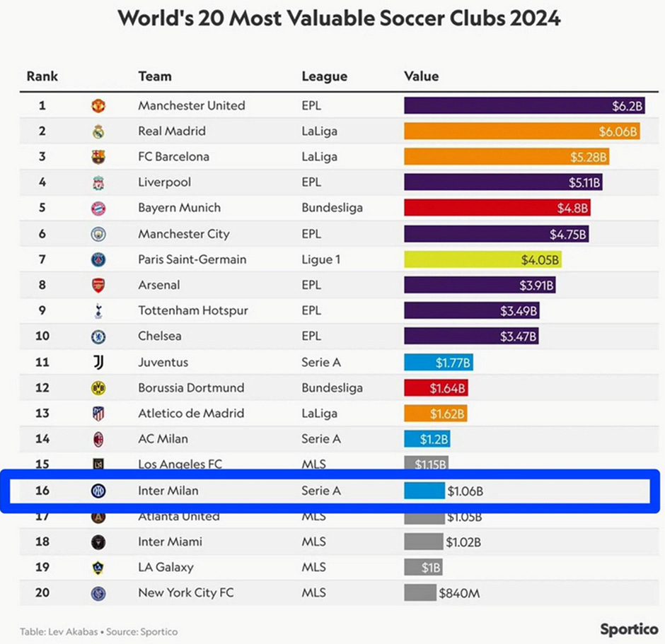Click Paris Saint-Germain's yellow $4.05B bar
Viewport: 665px width, 644px height.
coord(482,259)
